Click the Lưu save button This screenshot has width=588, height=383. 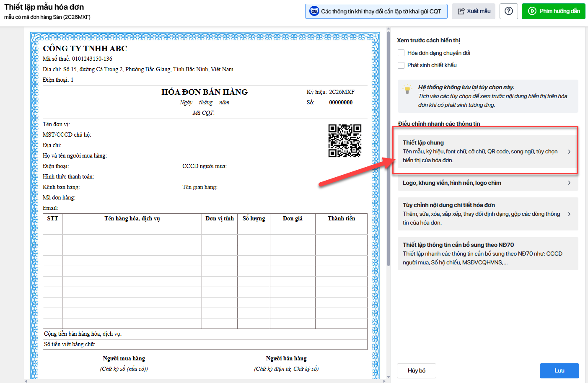559,371
